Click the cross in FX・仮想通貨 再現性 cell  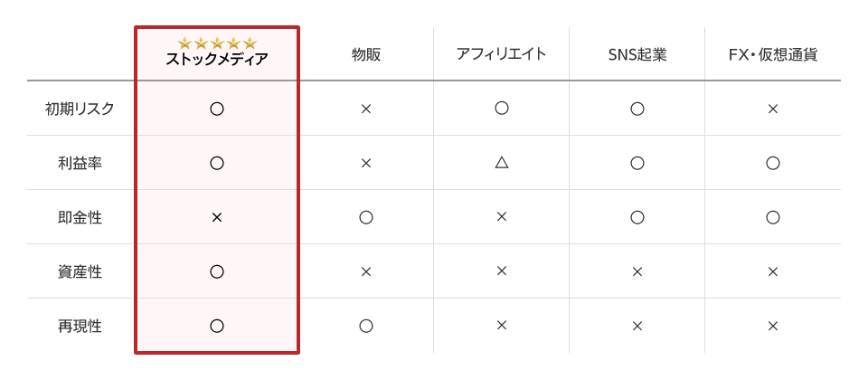tap(773, 326)
